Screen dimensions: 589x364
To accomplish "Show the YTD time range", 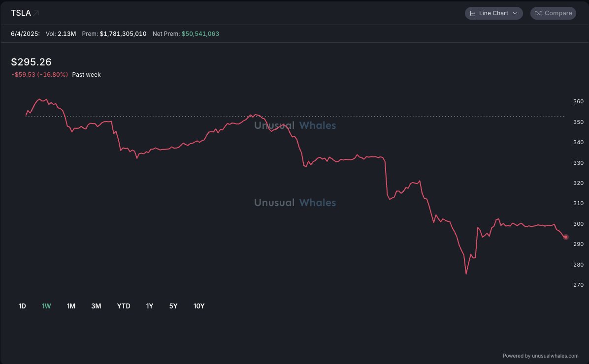I will coord(124,306).
